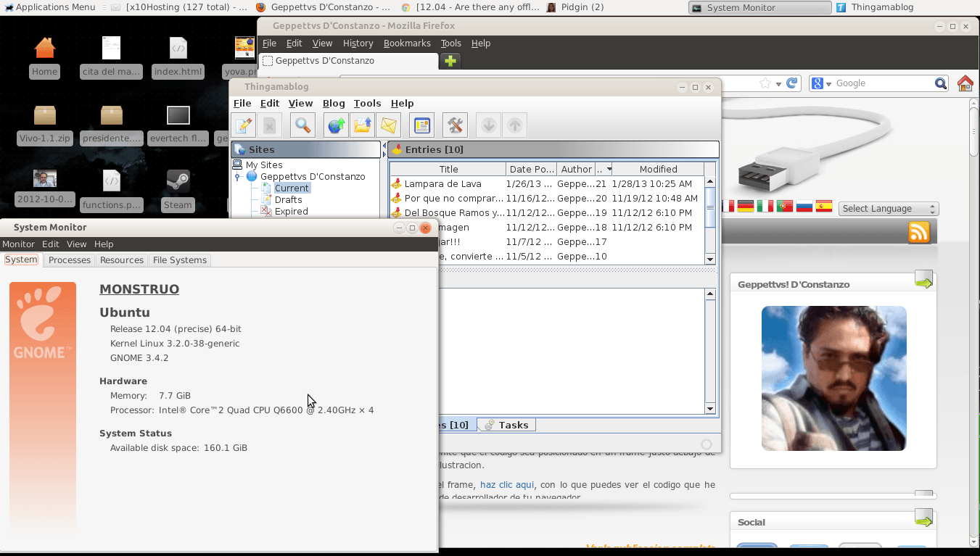
Task: Click Firefox page vertical scrollbar thumb
Action: (974, 132)
